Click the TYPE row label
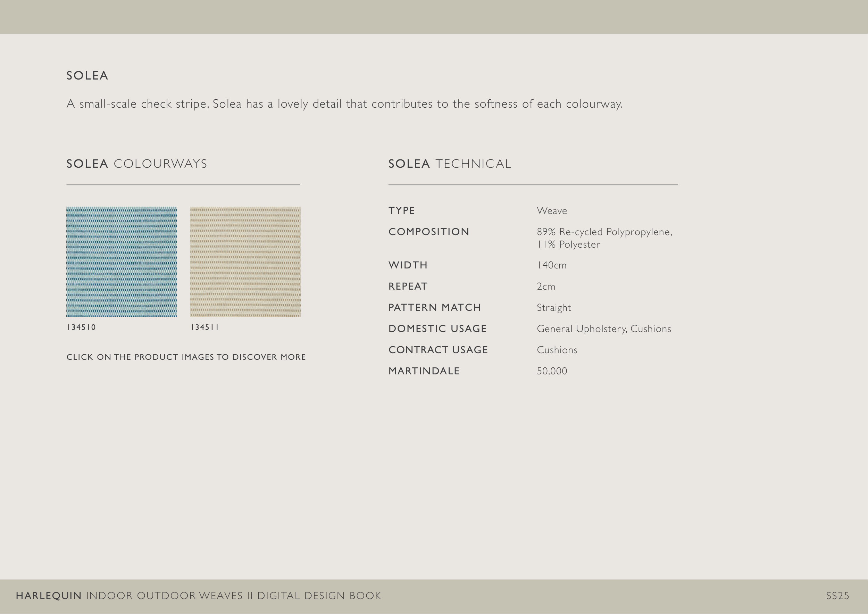Image resolution: width=868 pixels, height=614 pixels. pos(401,210)
